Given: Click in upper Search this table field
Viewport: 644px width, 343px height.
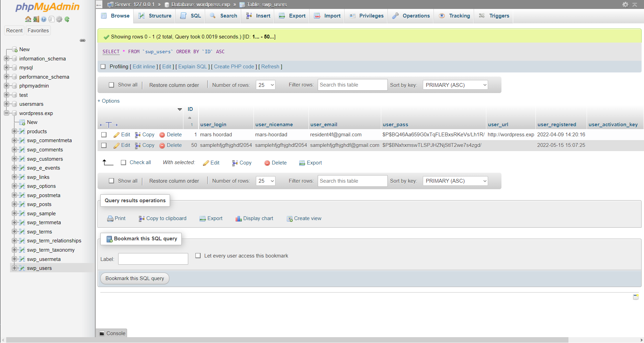Looking at the screenshot, I should 352,85.
